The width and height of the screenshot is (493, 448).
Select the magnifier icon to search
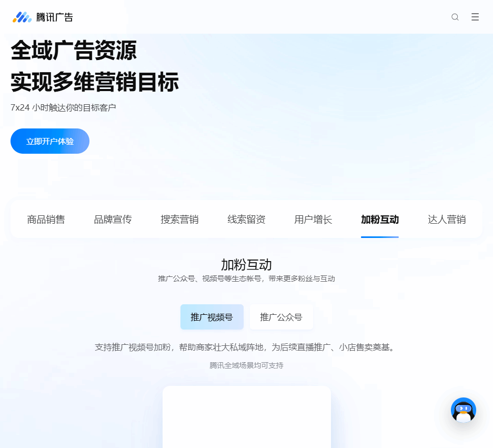click(455, 16)
